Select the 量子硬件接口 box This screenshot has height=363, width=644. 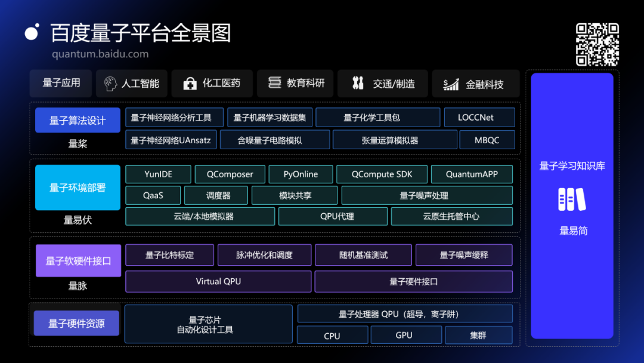tap(414, 282)
